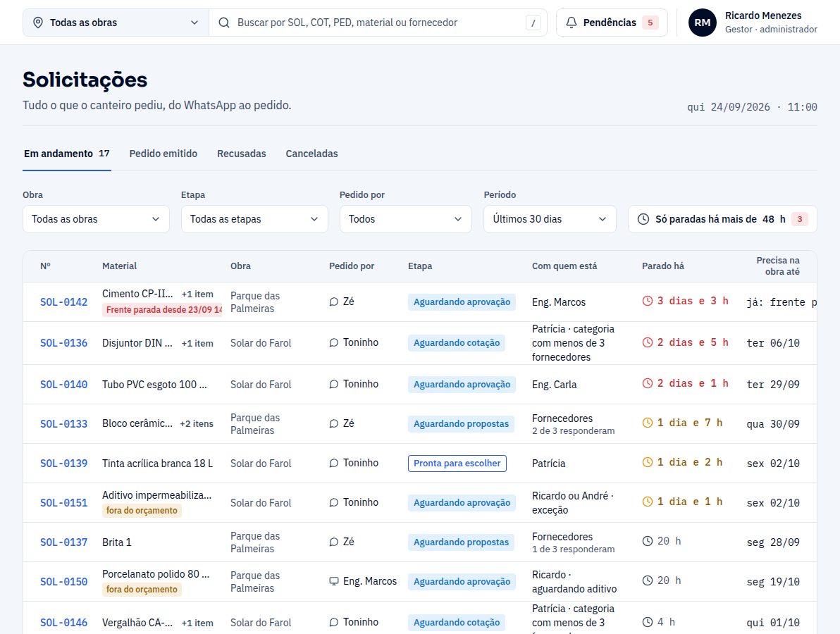Expand the Etapa Todas as etapas dropdown
Viewport: 840px width, 634px height.
click(x=254, y=219)
